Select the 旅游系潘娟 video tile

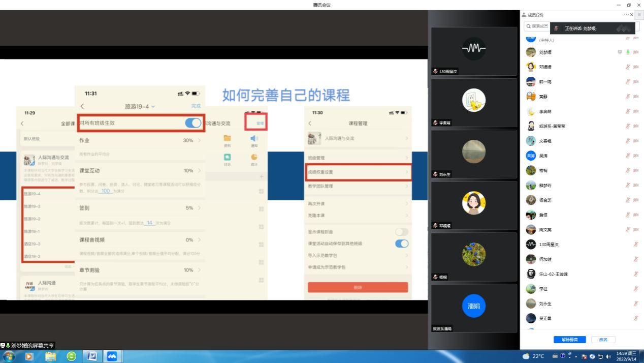click(x=474, y=308)
